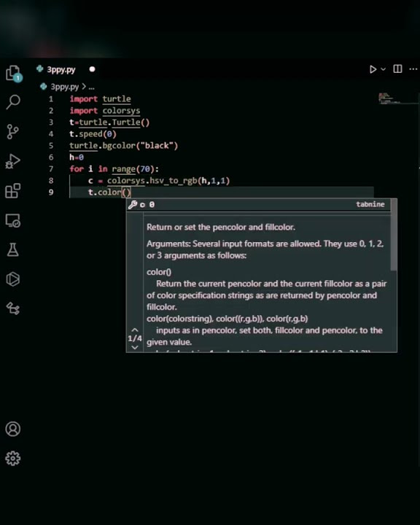Screen dimensions: 420x525
Task: Open the branching-nodes icon in activity bar
Action: (12, 308)
